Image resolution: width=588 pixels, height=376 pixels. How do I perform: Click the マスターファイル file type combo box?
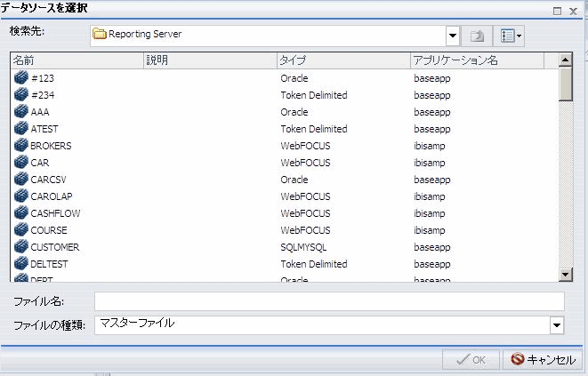pyautogui.click(x=329, y=325)
